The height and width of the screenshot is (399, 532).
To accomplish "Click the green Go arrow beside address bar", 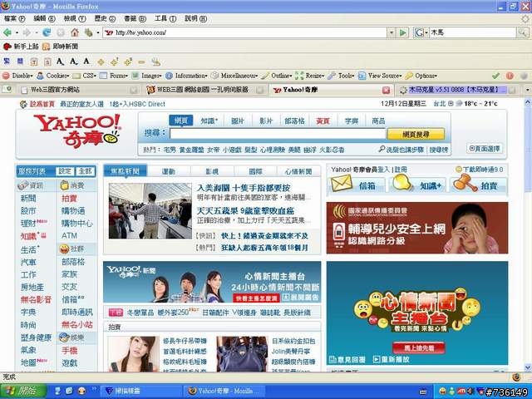I will point(402,32).
